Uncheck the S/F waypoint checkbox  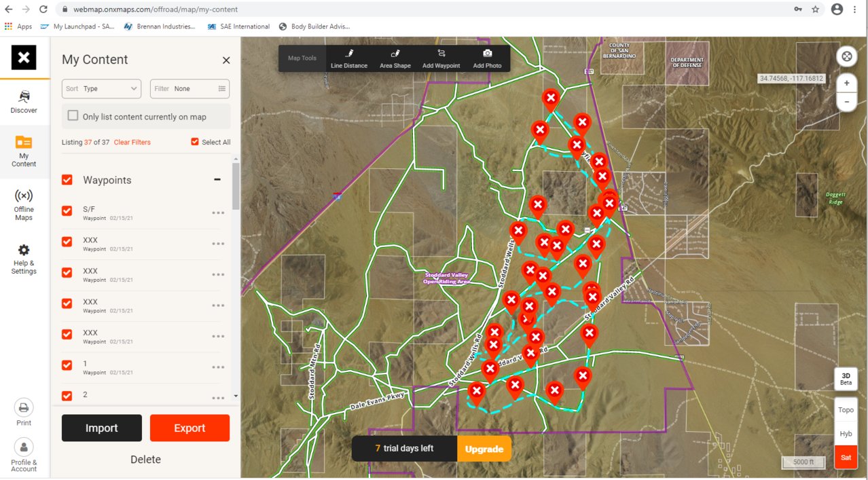pos(67,210)
